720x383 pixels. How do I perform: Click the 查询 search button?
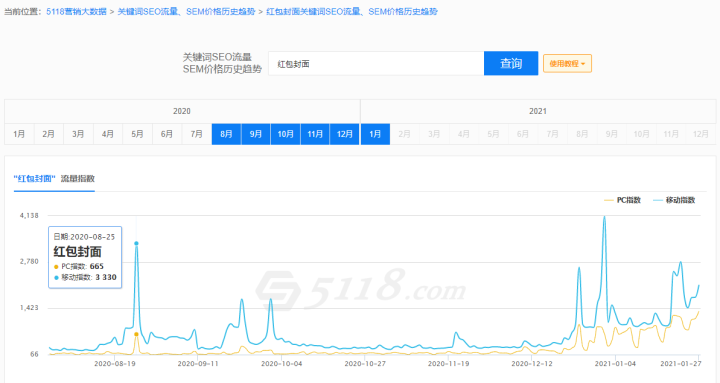point(511,63)
